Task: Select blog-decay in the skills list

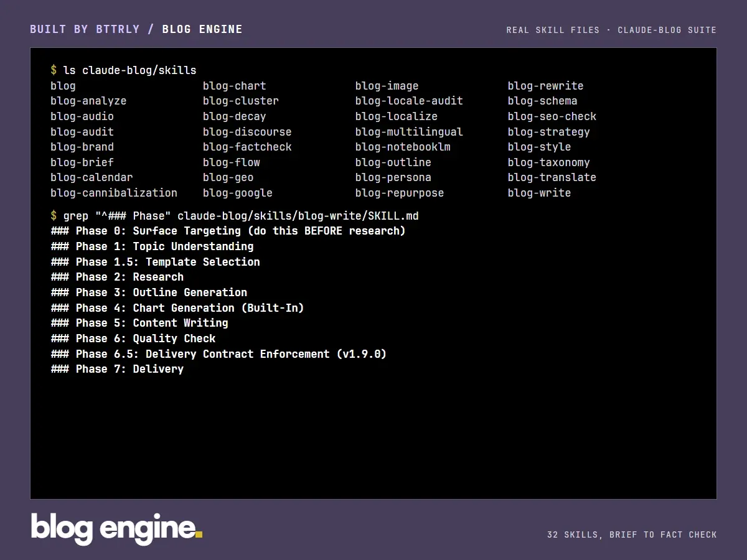Action: click(x=235, y=116)
